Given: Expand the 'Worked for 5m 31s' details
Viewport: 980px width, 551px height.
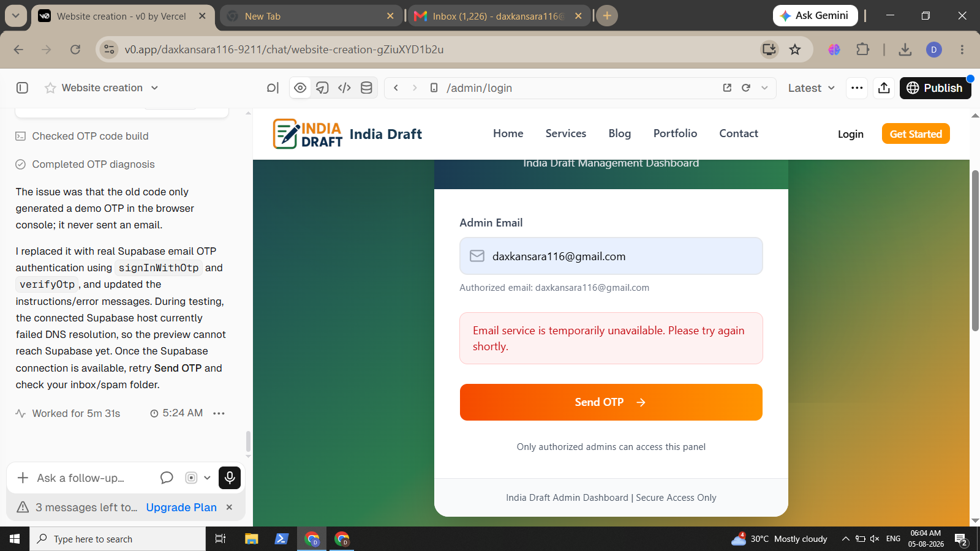Looking at the screenshot, I should [x=68, y=413].
